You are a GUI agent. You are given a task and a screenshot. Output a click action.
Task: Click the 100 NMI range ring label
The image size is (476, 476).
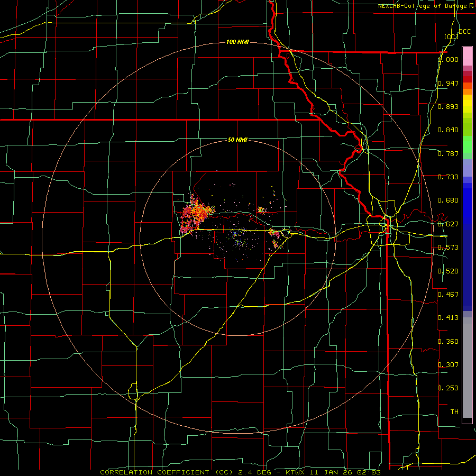tap(237, 42)
